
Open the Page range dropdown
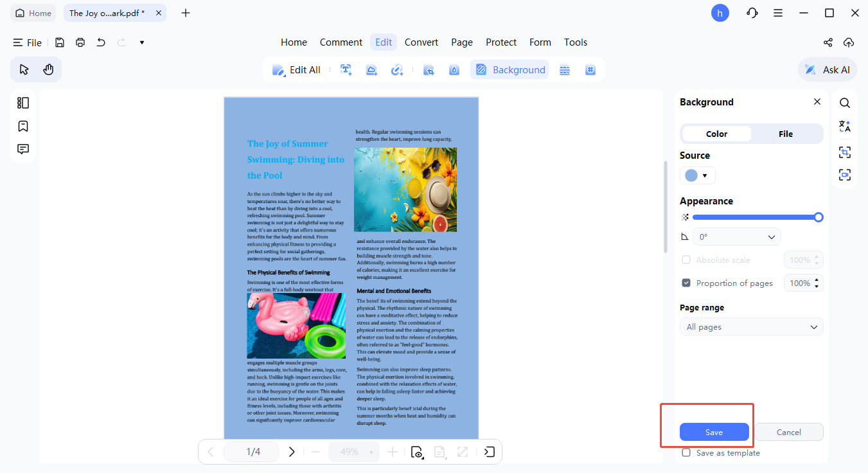(x=751, y=326)
